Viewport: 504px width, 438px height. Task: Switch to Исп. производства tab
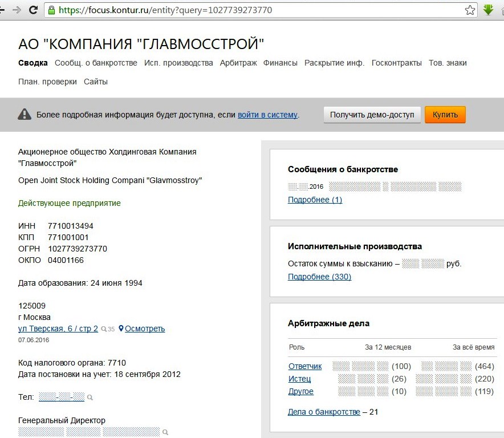pyautogui.click(x=178, y=63)
